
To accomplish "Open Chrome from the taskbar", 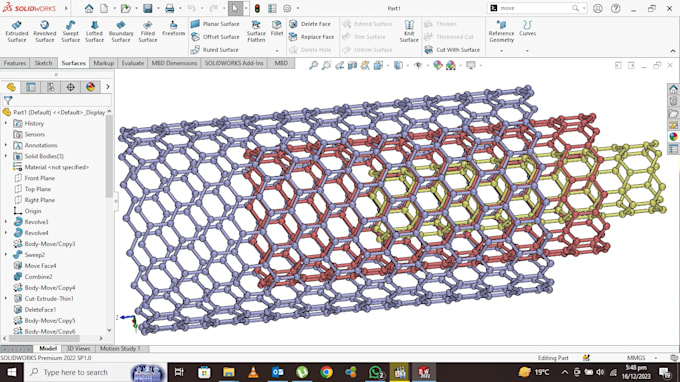I will point(327,372).
